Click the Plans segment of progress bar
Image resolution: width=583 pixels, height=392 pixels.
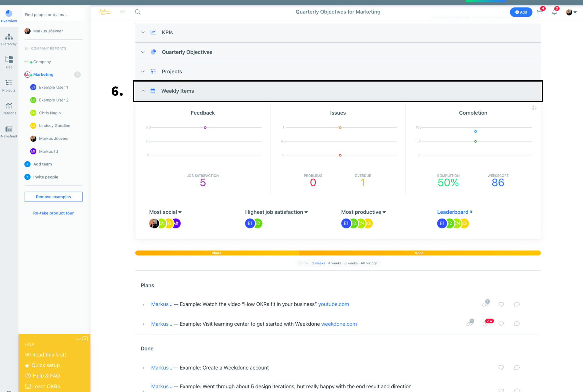pyautogui.click(x=217, y=253)
